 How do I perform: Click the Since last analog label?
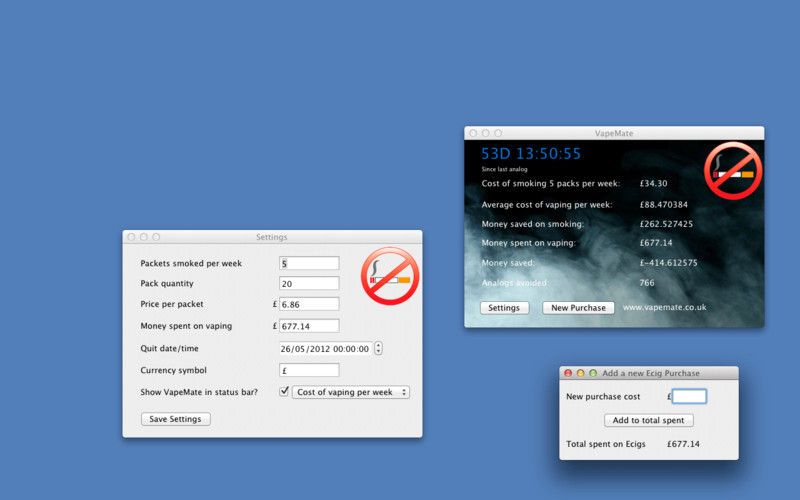pos(504,169)
